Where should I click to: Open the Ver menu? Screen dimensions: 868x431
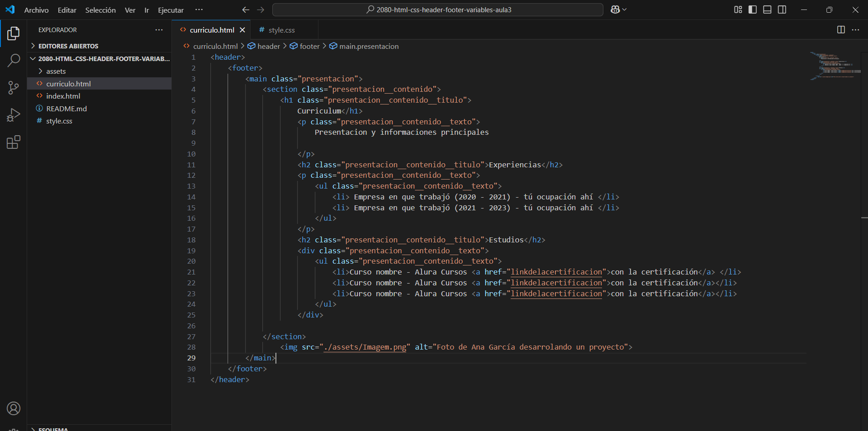pyautogui.click(x=130, y=10)
